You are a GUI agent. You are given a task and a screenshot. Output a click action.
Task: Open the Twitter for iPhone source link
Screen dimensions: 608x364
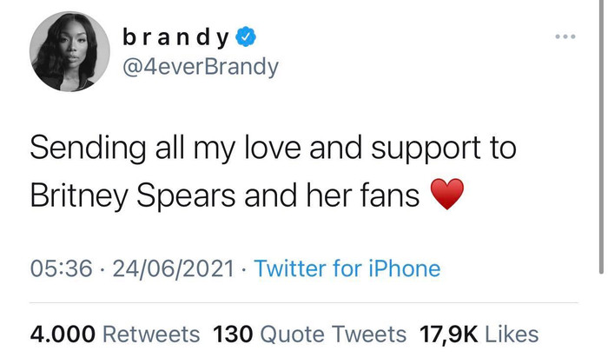pos(347,269)
